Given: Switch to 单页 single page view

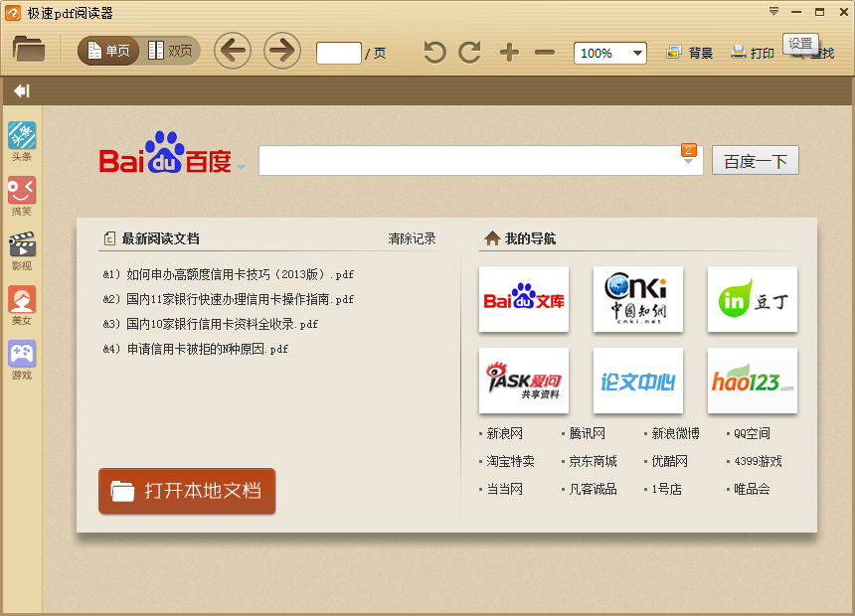Looking at the screenshot, I should [x=108, y=52].
